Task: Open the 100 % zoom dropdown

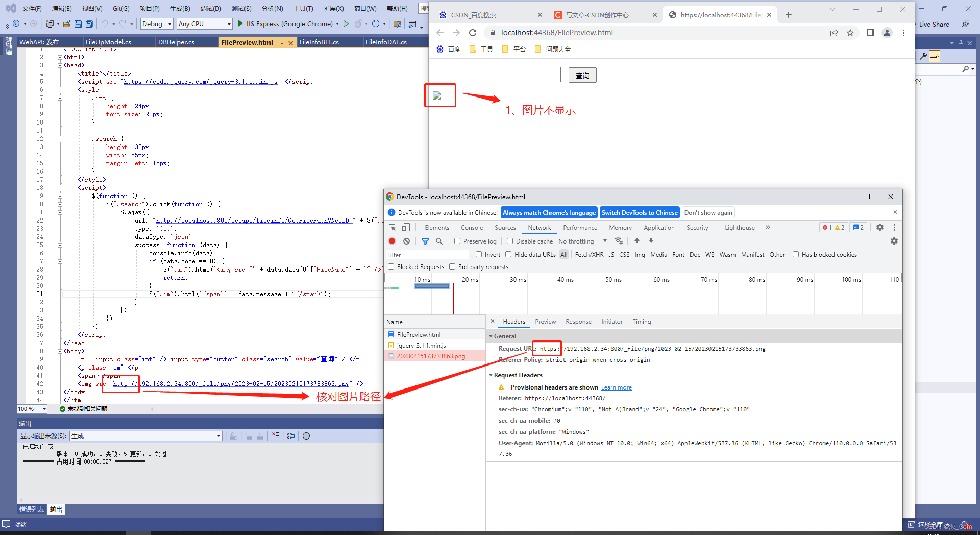Action: tap(32, 409)
